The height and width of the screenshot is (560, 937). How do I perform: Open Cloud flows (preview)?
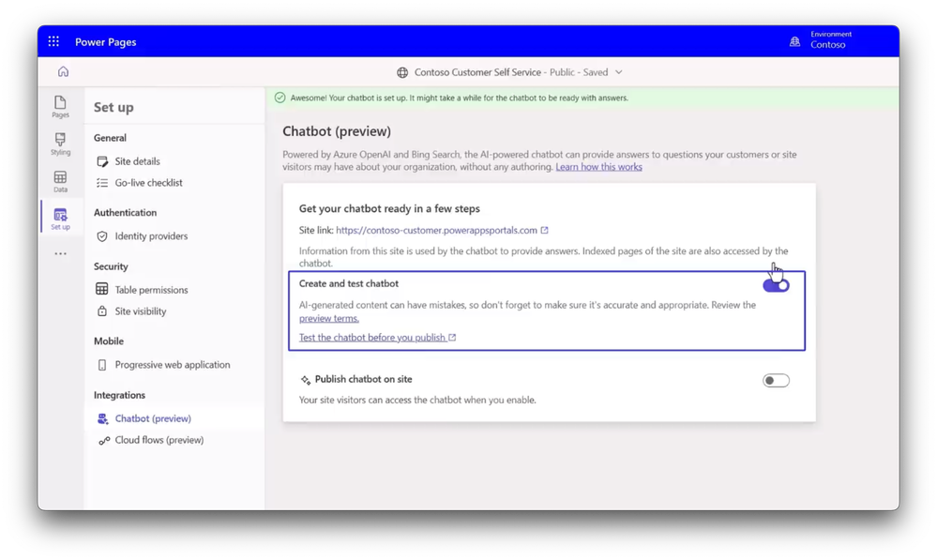(x=159, y=440)
